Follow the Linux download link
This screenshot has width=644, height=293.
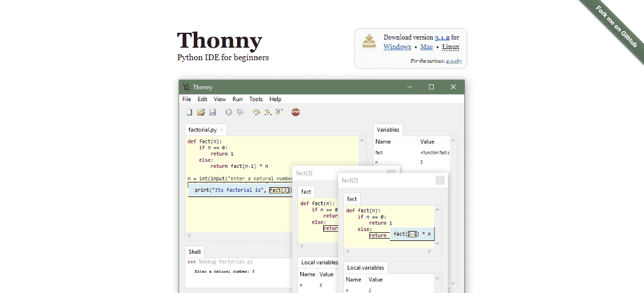(451, 47)
